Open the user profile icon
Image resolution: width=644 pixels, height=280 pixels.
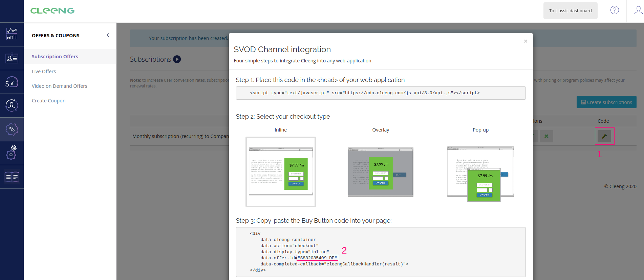638,10
